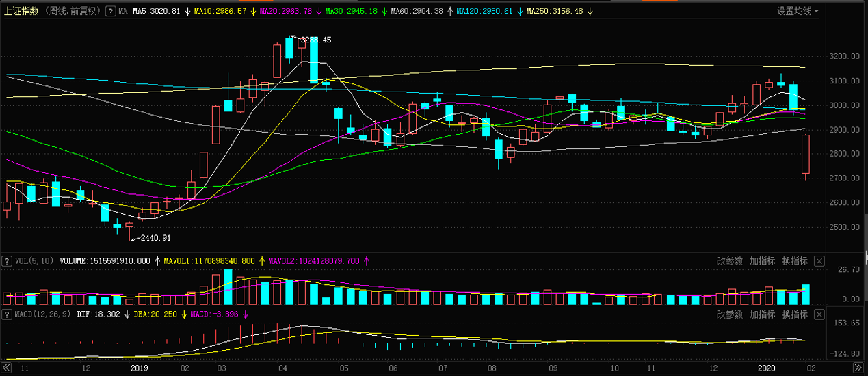Click the 上证指数 index name
Viewport: 868px width, 376px height.
pyautogui.click(x=22, y=12)
